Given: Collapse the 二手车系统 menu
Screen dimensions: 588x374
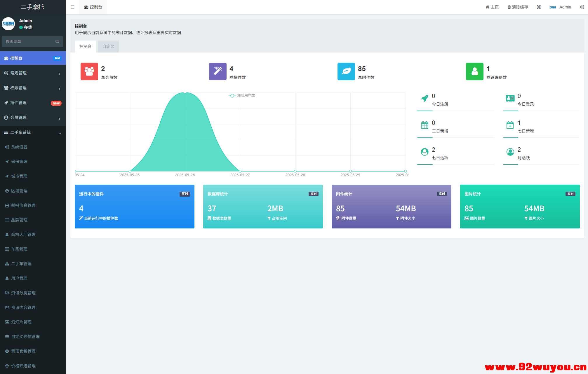Looking at the screenshot, I should click(x=33, y=132).
